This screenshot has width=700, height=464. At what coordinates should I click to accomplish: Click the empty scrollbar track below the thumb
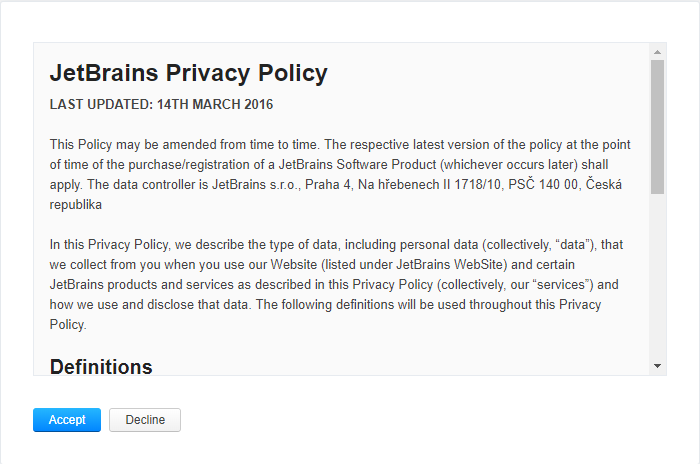click(x=657, y=280)
